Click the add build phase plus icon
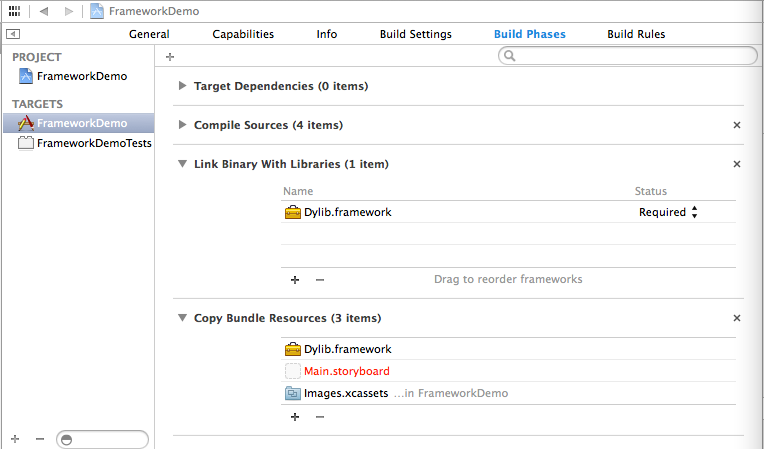The height and width of the screenshot is (449, 764). tap(170, 57)
